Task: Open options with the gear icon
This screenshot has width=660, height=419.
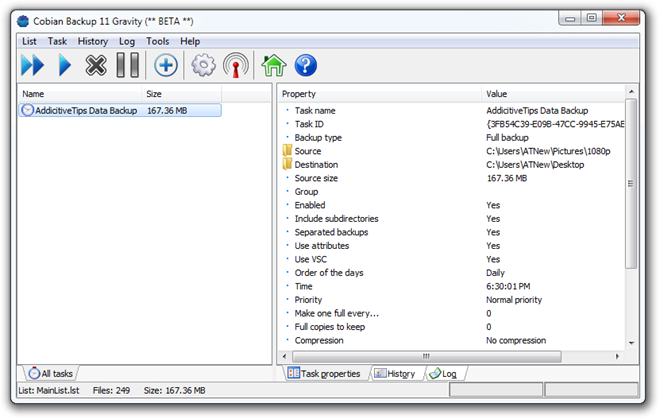Action: coord(203,65)
